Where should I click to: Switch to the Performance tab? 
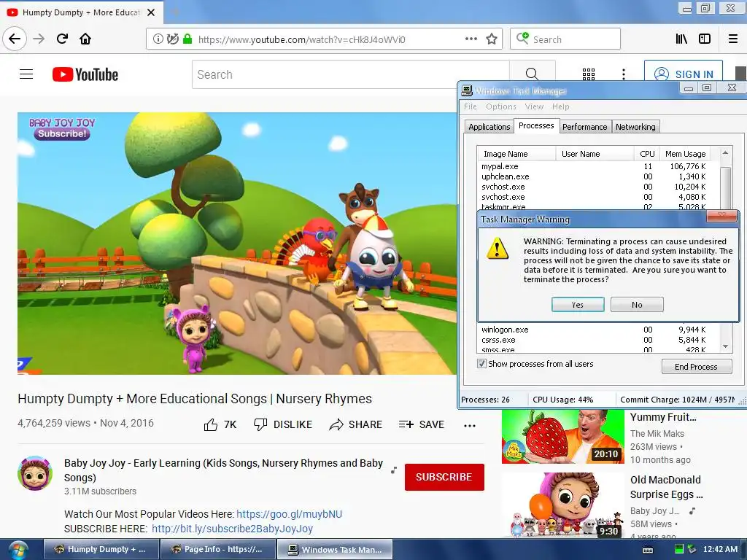(584, 127)
